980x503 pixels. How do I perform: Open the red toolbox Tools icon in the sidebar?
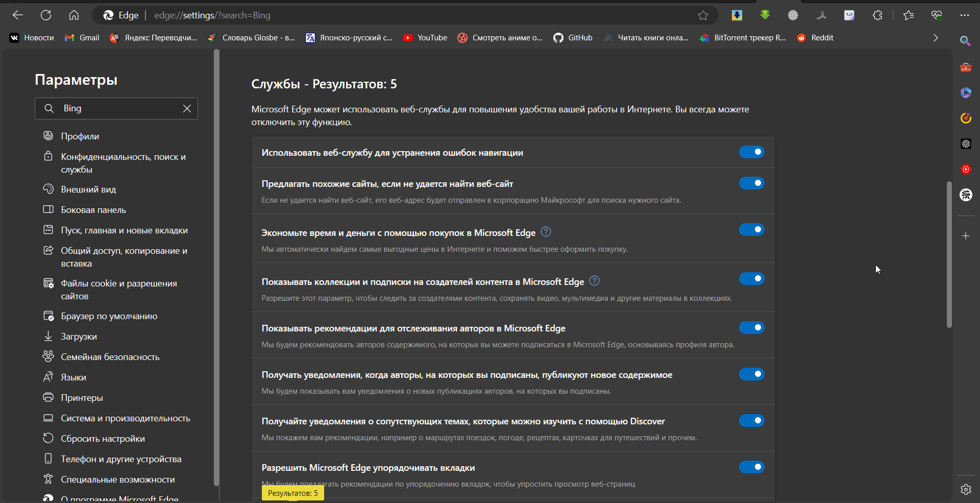(x=966, y=67)
